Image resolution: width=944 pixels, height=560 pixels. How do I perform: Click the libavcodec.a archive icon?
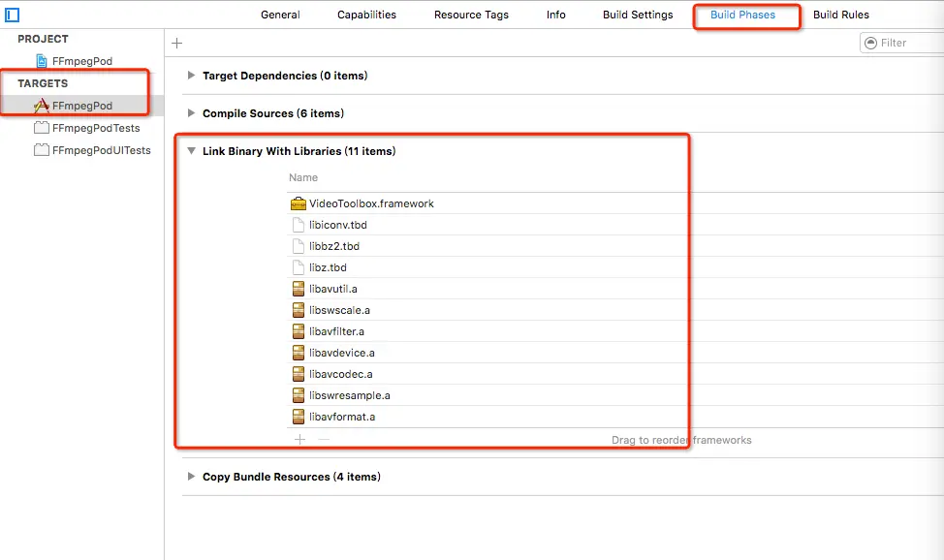[x=298, y=374]
